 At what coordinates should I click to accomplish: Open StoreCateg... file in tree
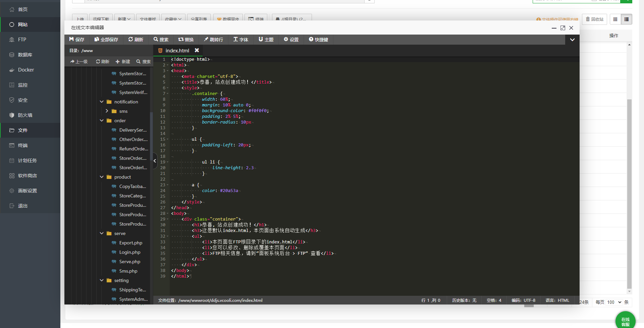(132, 196)
